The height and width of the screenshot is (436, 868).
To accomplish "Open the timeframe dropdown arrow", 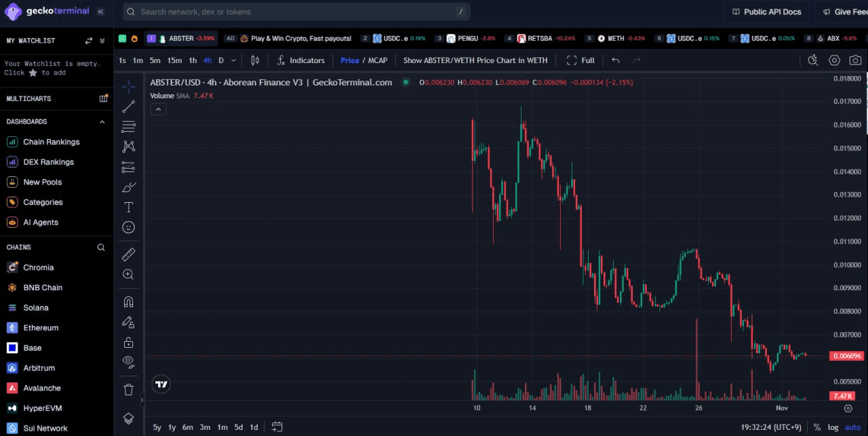I will (233, 60).
